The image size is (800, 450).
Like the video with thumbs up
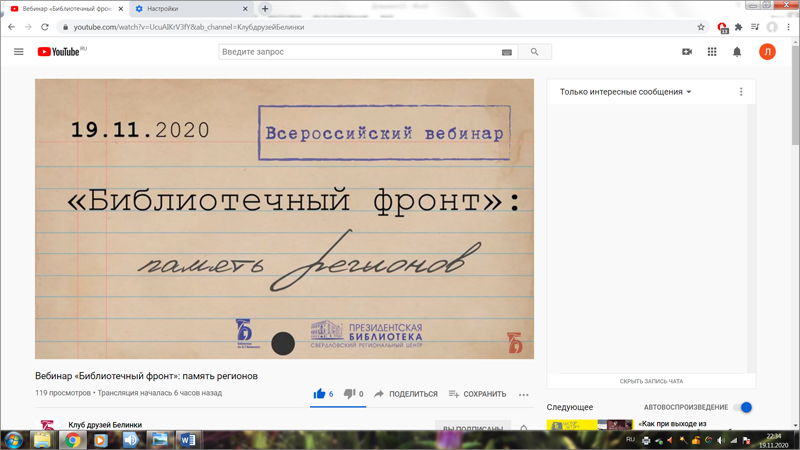[x=320, y=394]
